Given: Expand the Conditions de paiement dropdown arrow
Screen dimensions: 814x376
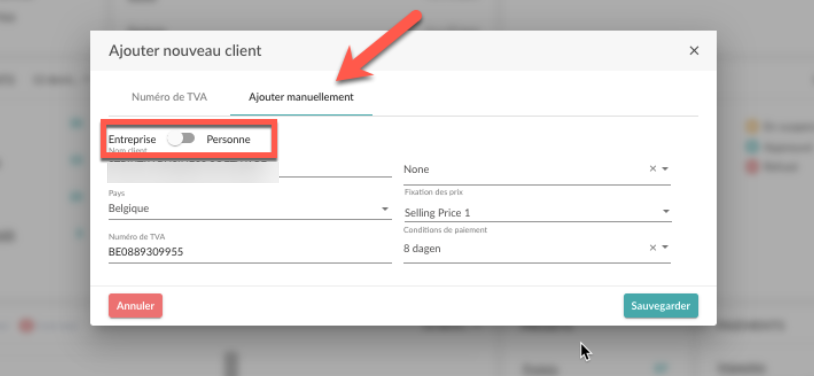Looking at the screenshot, I should [666, 248].
